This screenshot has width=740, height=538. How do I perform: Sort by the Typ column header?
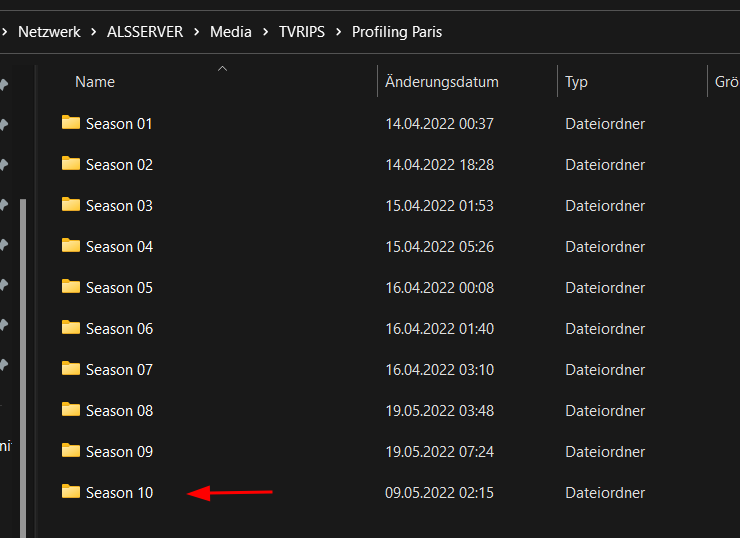[576, 83]
